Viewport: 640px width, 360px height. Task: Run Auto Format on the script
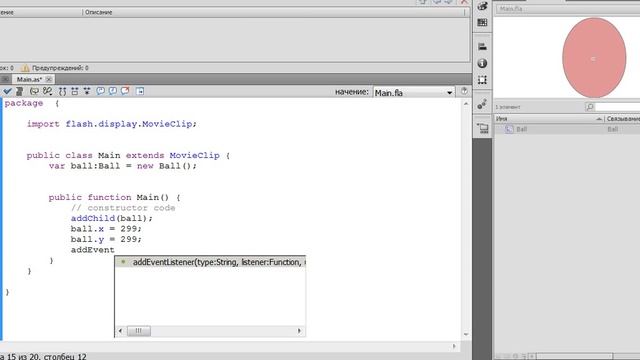coord(19,91)
